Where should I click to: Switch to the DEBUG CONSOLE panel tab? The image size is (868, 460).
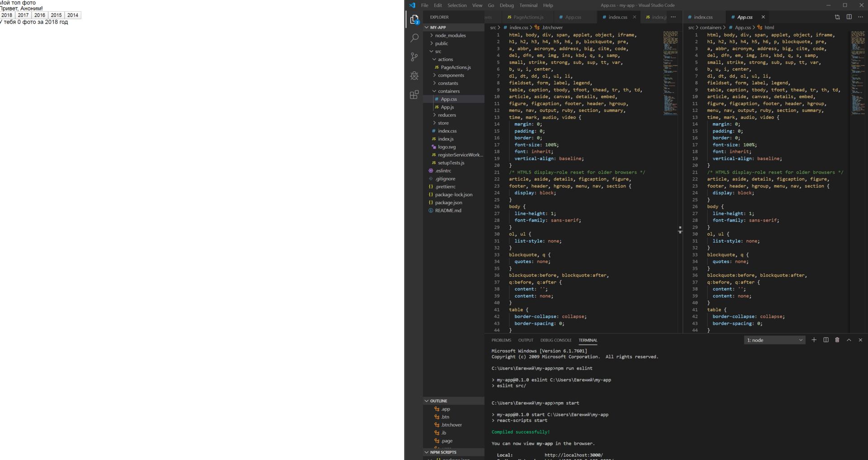click(x=556, y=340)
